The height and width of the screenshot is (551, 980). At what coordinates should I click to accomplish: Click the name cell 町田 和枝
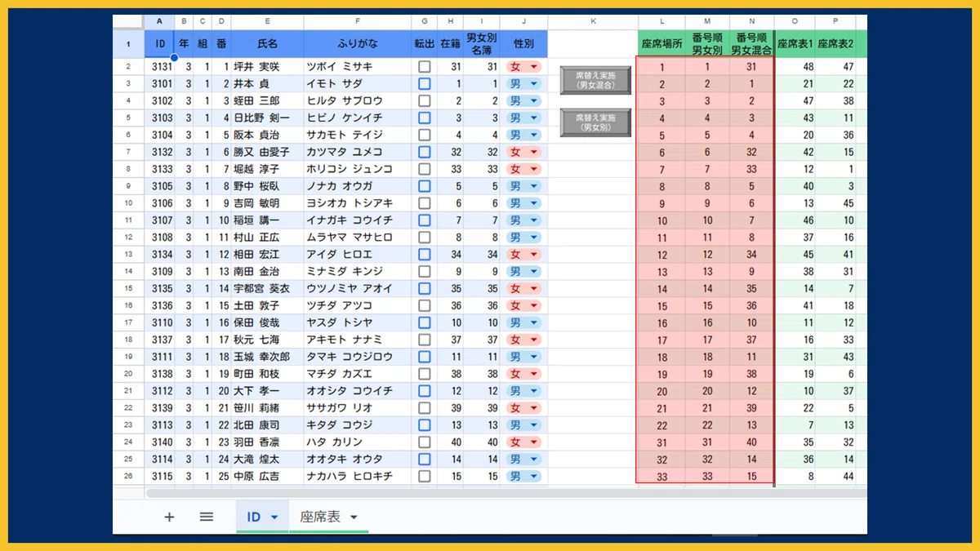point(267,374)
